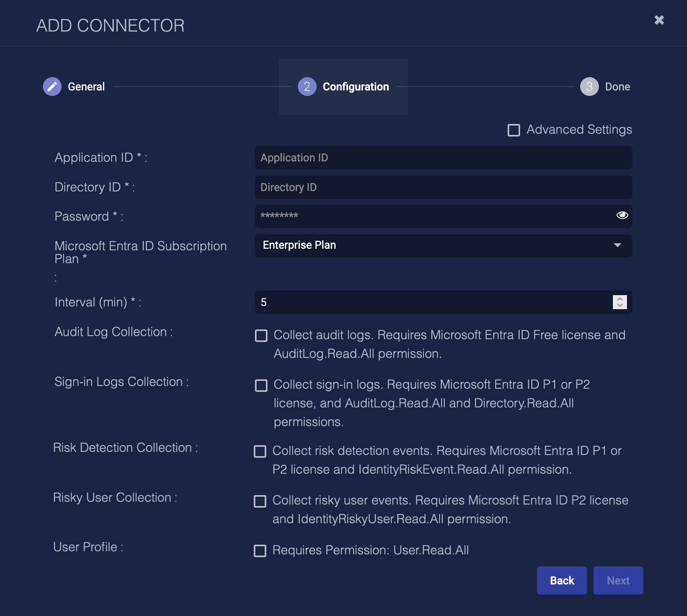Click the General step pencil icon

[52, 87]
